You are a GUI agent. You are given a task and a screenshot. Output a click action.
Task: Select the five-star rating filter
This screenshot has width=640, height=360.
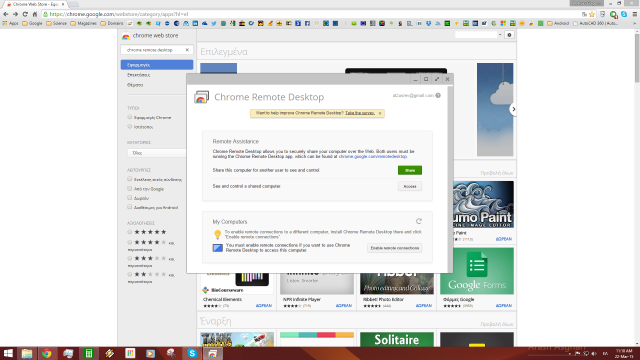(x=130, y=232)
